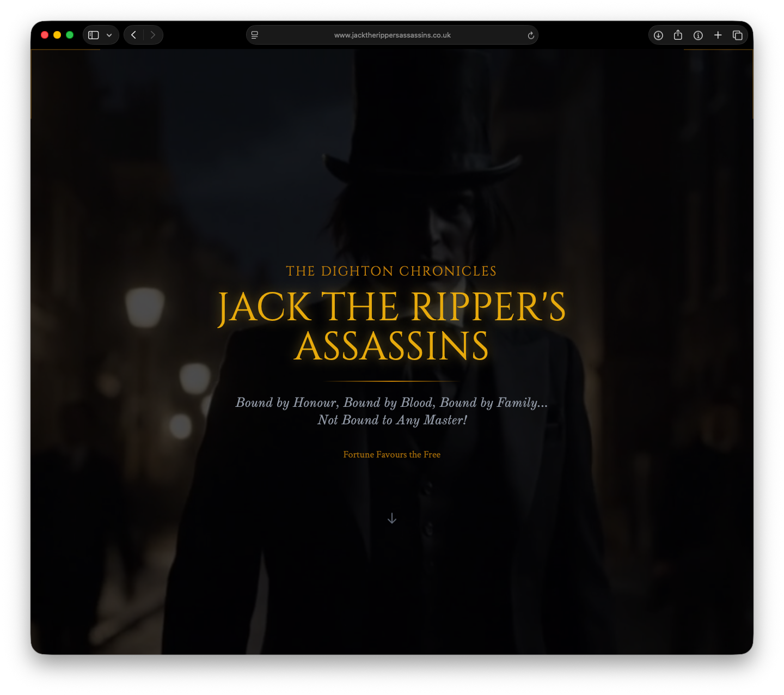Show the tab overview
784x695 pixels.
point(738,34)
